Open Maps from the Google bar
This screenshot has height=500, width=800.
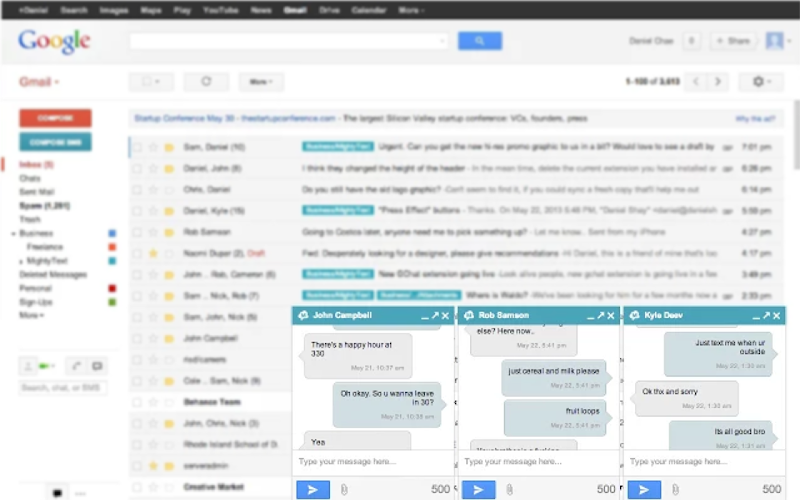point(151,10)
